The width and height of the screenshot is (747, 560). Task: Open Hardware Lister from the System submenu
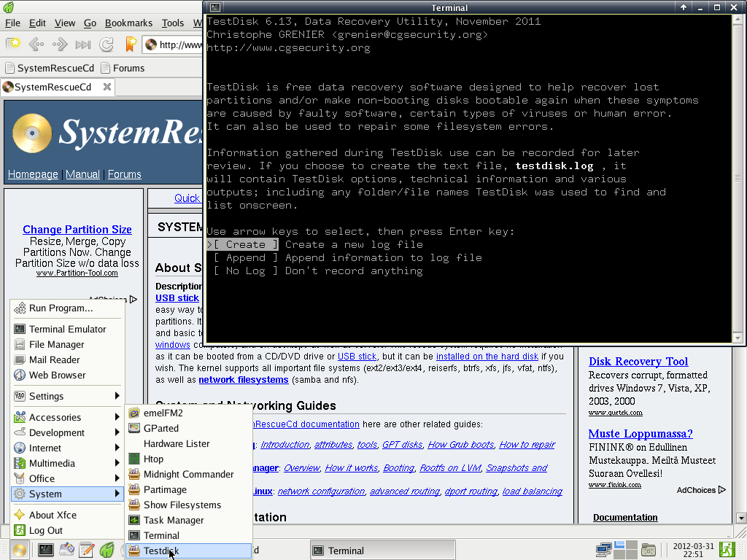pos(189,443)
